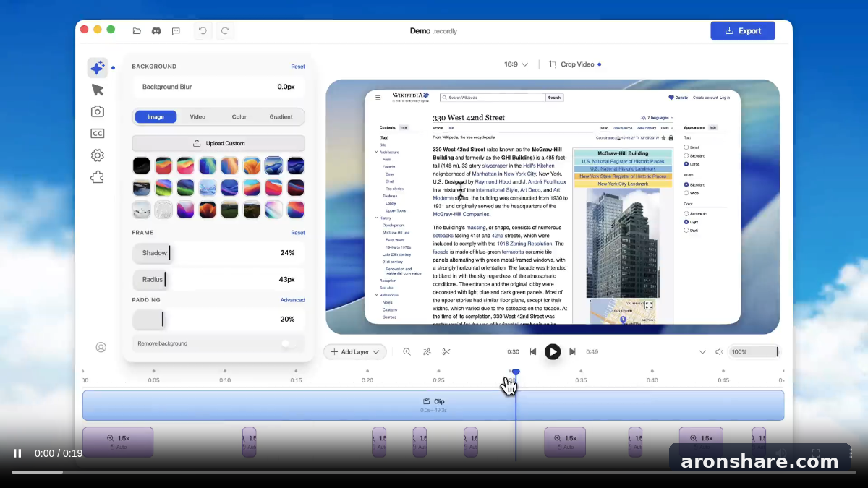868x488 pixels.
Task: Select the Dark color radio in Wikipedia preview
Action: [x=686, y=230]
